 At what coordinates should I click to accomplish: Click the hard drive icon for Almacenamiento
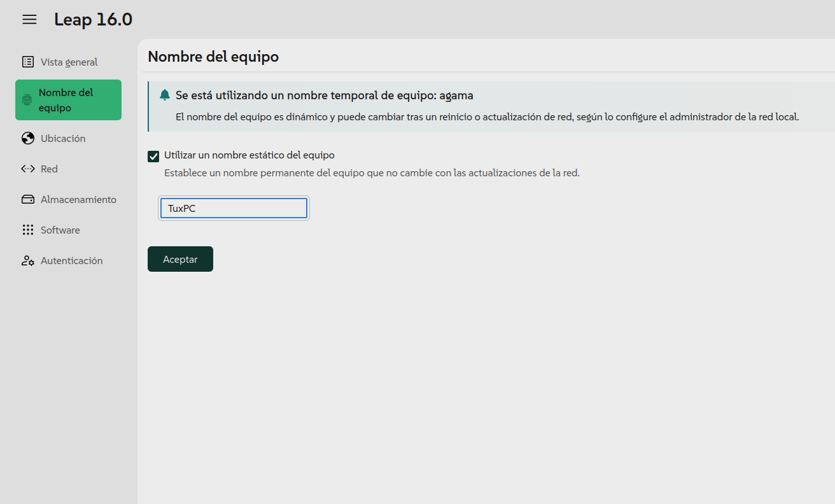[28, 199]
